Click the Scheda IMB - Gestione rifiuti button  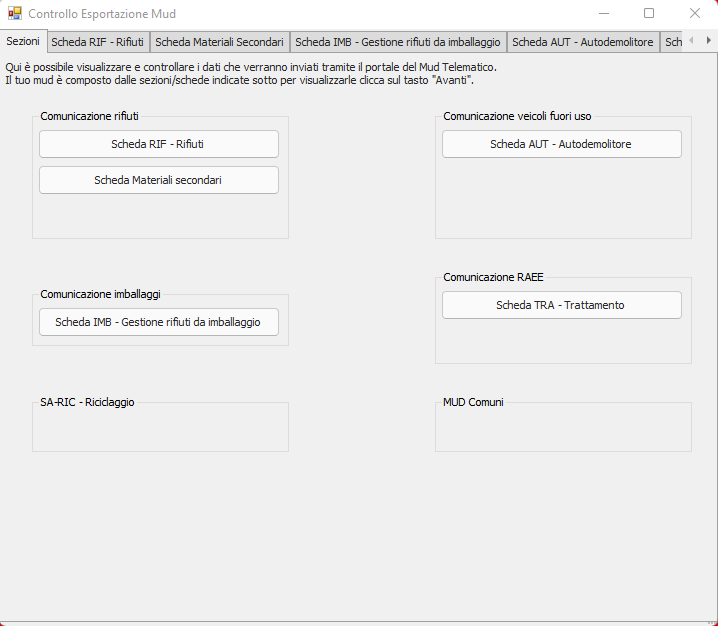click(x=158, y=322)
